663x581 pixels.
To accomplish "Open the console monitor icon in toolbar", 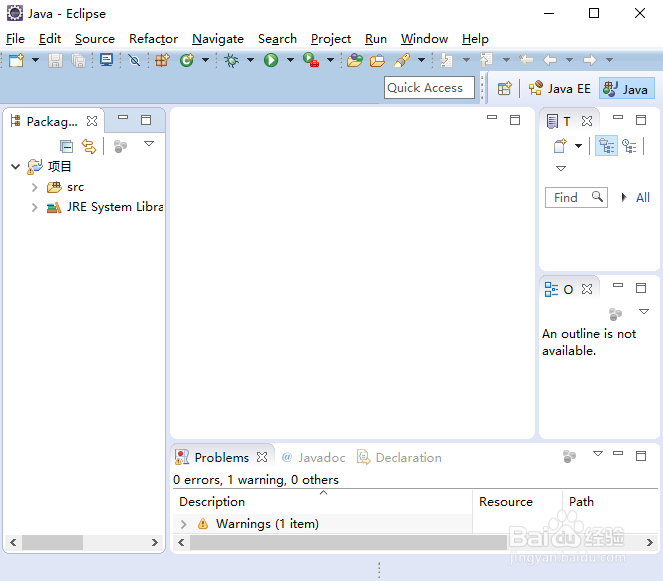I will pyautogui.click(x=107, y=60).
